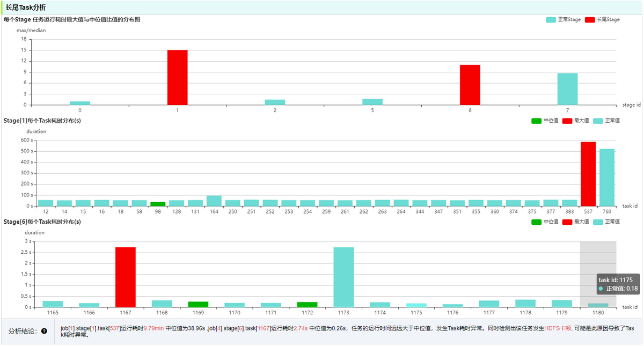Click the help question-mark icon beside 分析结论

pyautogui.click(x=44, y=331)
